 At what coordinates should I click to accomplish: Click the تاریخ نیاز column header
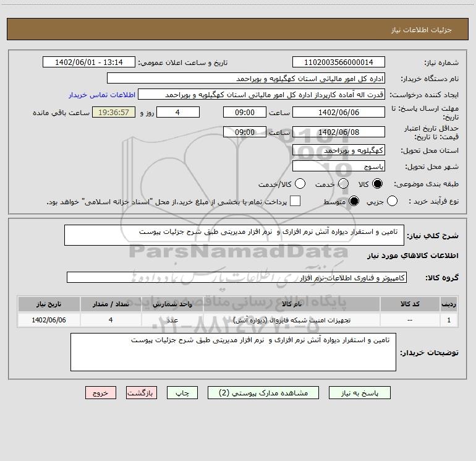coord(49,304)
